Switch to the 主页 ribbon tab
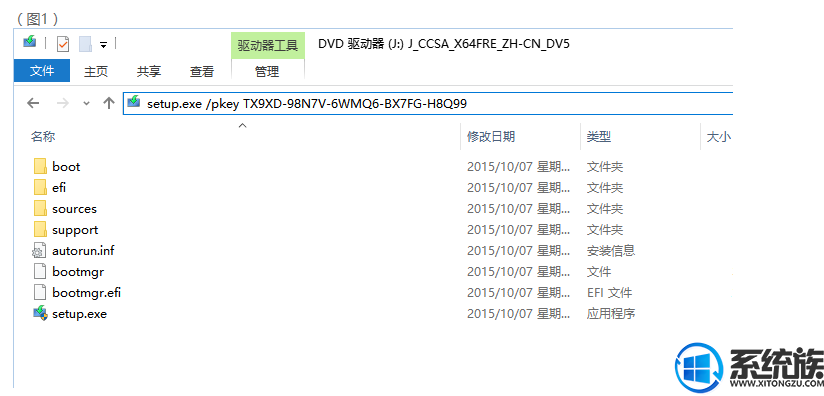The width and height of the screenshot is (824, 396). (x=96, y=71)
